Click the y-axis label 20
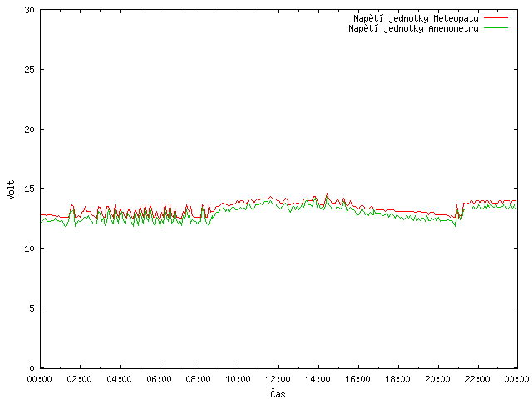This screenshot has width=532, height=399. [x=30, y=130]
